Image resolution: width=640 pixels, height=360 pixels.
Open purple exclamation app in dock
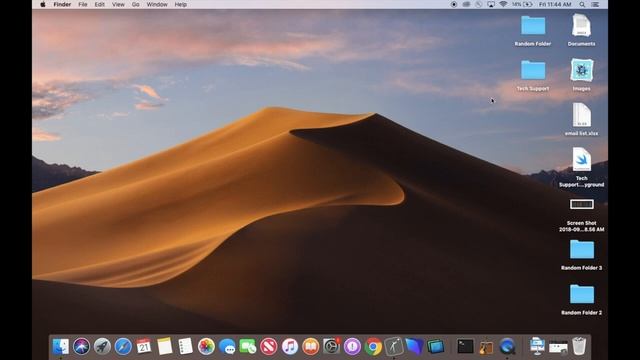coord(352,347)
